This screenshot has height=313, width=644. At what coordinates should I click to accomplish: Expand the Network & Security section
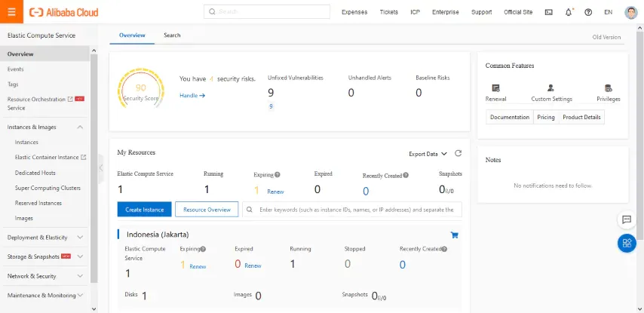pyautogui.click(x=80, y=276)
